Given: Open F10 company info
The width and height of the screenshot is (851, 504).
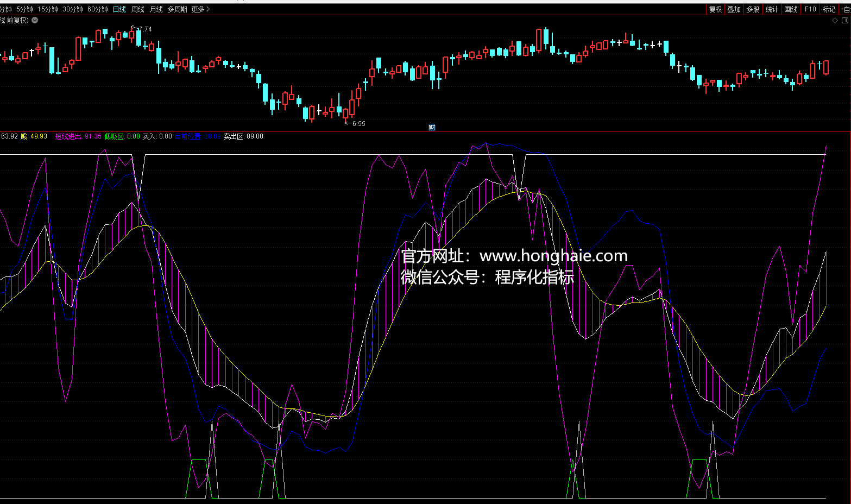Looking at the screenshot, I should coord(810,9).
